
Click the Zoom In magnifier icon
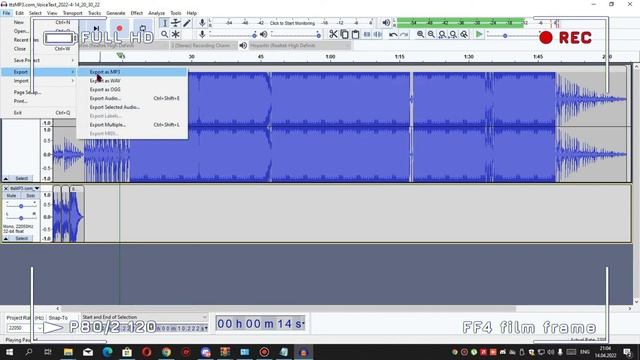(x=420, y=34)
